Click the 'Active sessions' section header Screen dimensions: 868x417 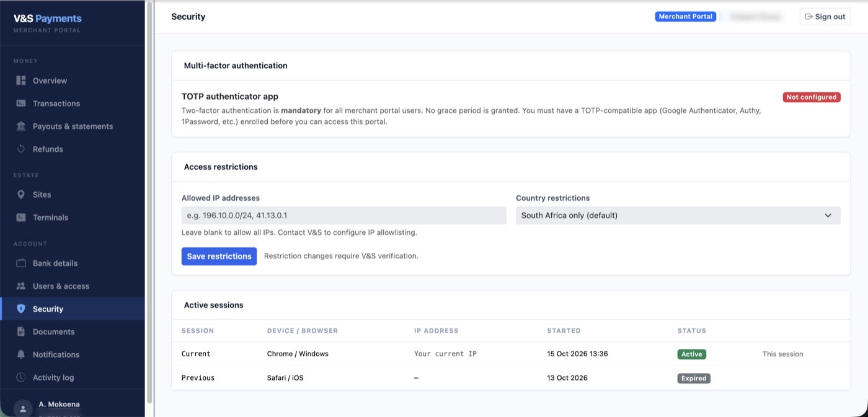coord(213,305)
